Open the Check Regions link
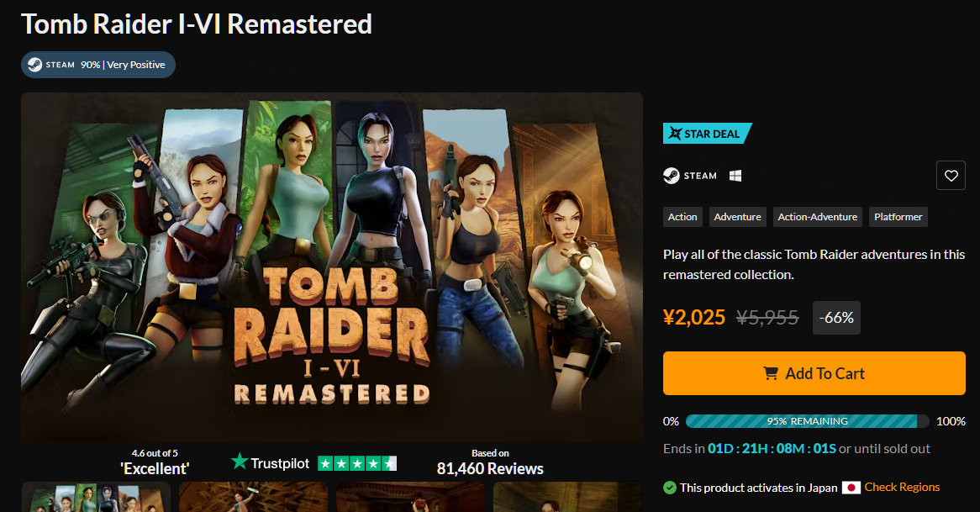Viewport: 980px width, 512px height. [x=902, y=488]
